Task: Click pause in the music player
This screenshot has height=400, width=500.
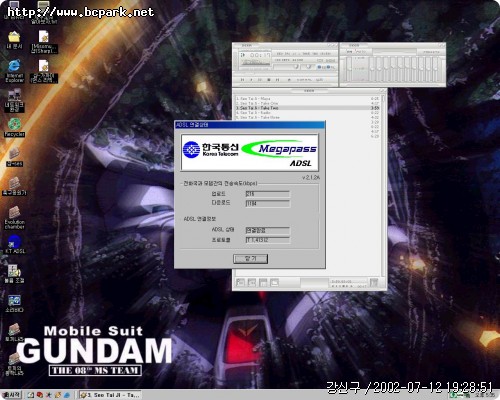Action: (x=260, y=80)
